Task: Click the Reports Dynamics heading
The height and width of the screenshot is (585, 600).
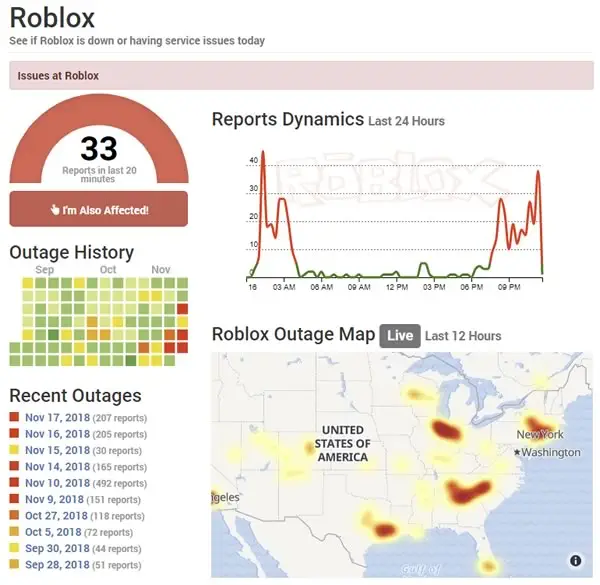Action: (288, 119)
